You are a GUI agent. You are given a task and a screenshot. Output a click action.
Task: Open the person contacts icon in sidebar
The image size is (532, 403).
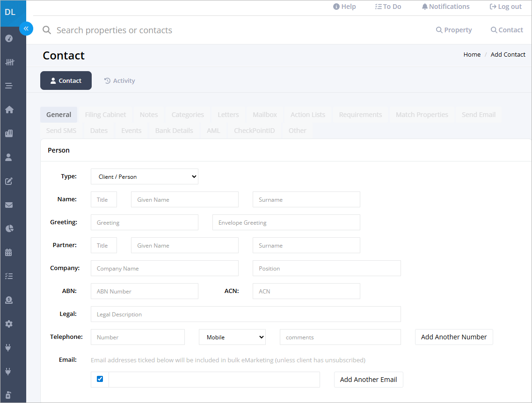pos(9,157)
